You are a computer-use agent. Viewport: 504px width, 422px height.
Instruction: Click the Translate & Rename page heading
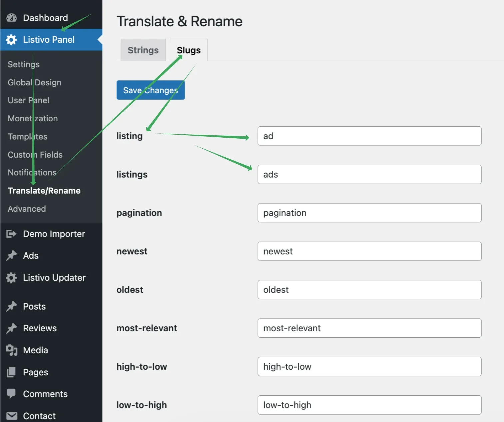(180, 21)
